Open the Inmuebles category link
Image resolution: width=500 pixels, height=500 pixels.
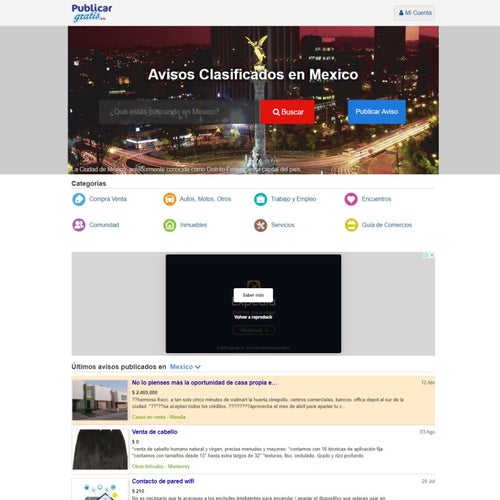(193, 225)
